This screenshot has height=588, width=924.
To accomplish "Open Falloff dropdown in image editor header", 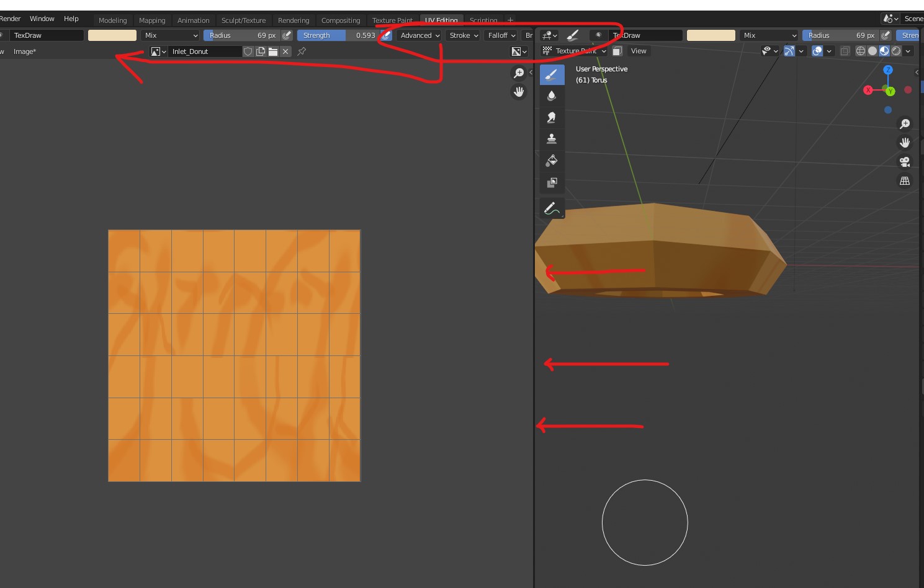I will click(x=501, y=35).
